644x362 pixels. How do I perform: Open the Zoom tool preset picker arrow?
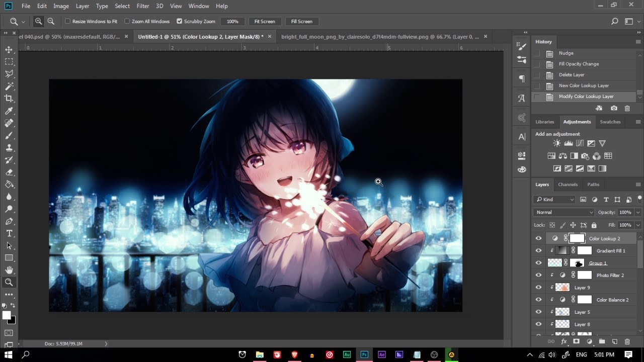click(23, 22)
